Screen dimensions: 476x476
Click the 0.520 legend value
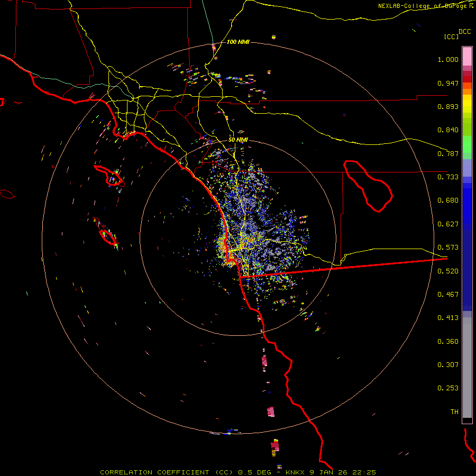pos(448,271)
